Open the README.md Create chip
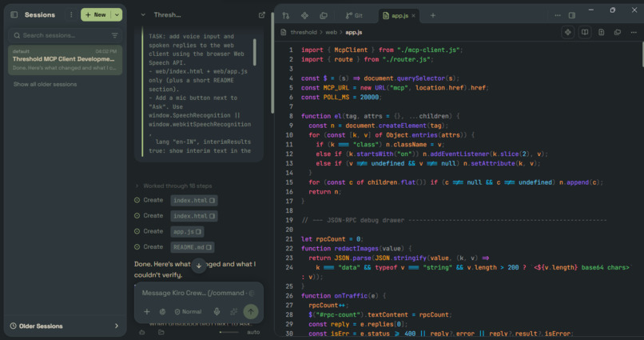644x340 pixels. pyautogui.click(x=193, y=247)
